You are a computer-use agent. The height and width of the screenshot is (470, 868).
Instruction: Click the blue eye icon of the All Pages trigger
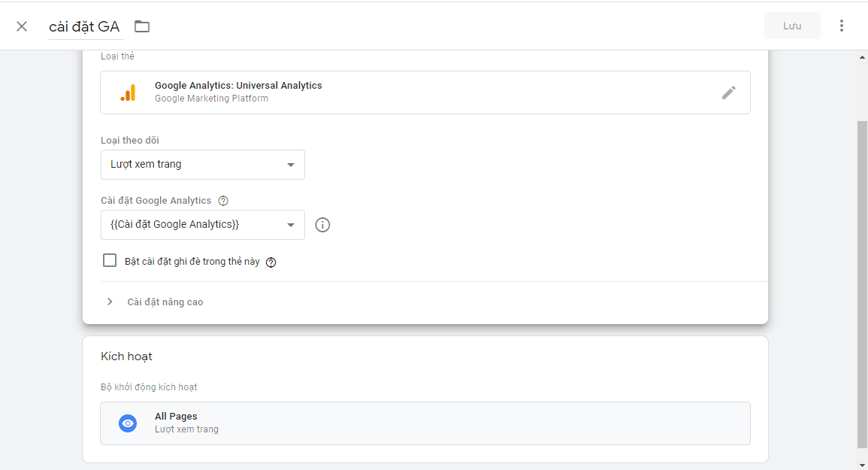click(128, 423)
